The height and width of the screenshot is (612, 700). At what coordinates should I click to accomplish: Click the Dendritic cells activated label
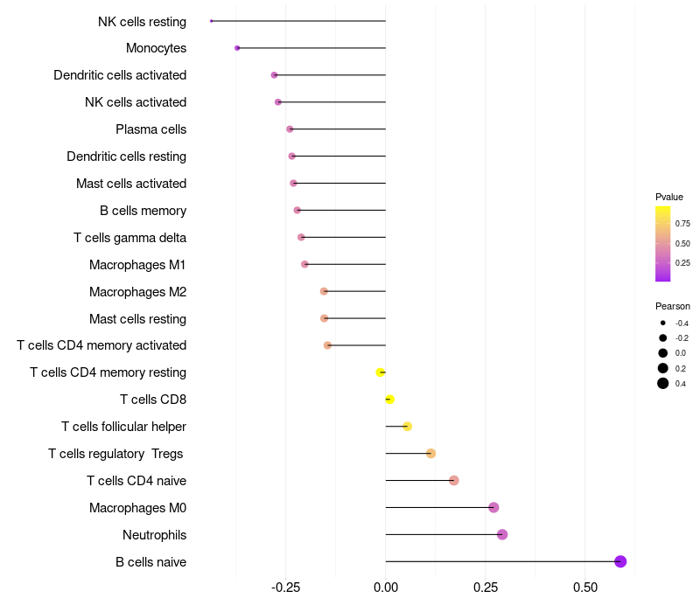(120, 75)
